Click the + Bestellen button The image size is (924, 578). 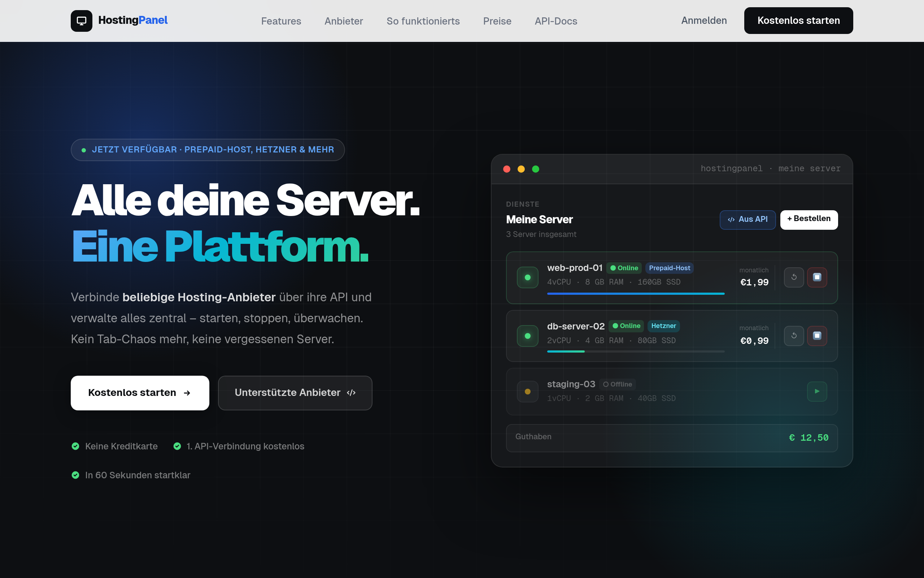coord(809,220)
